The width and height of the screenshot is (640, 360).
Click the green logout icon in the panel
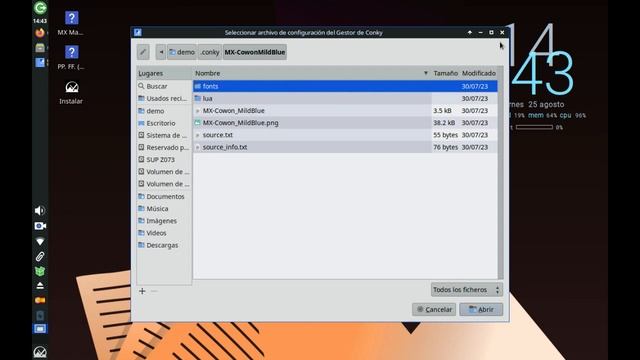coord(40,7)
